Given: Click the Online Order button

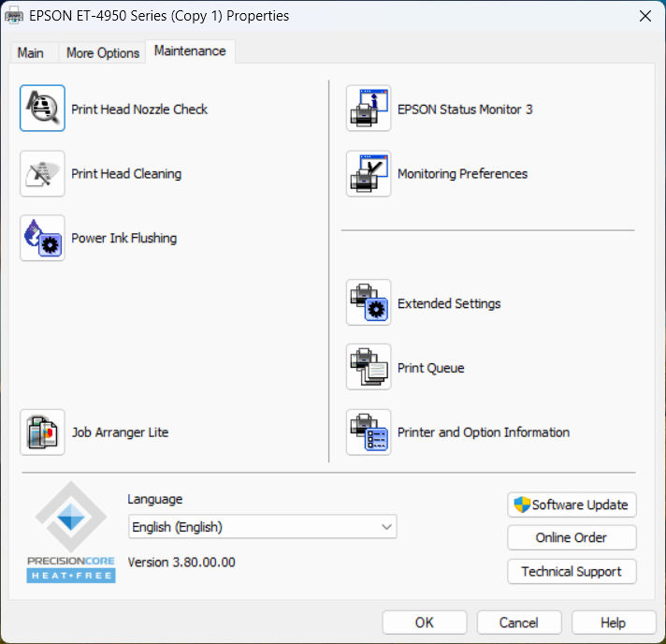Looking at the screenshot, I should tap(572, 537).
